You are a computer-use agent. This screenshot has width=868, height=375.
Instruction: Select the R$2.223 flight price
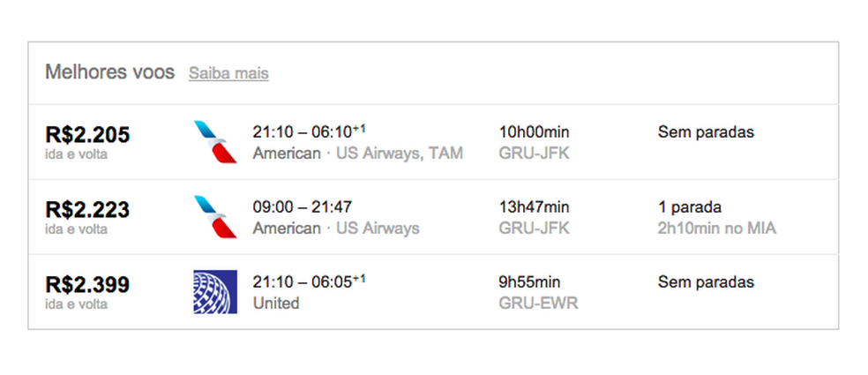click(x=87, y=210)
